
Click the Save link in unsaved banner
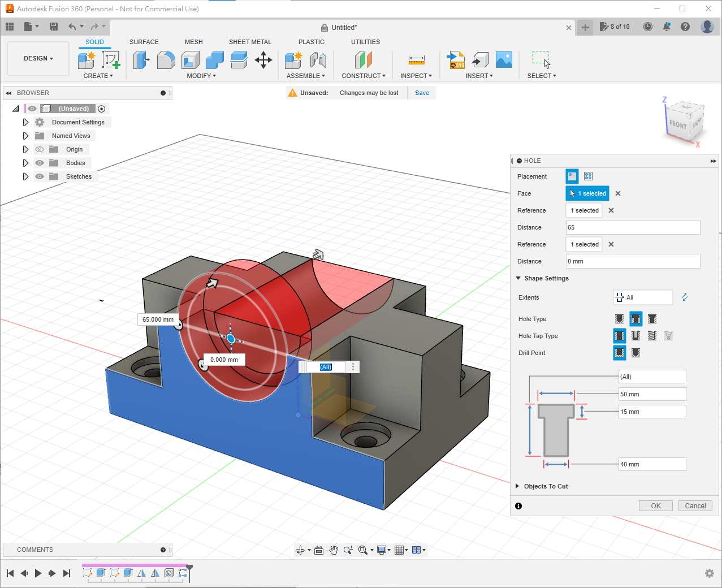click(x=422, y=93)
